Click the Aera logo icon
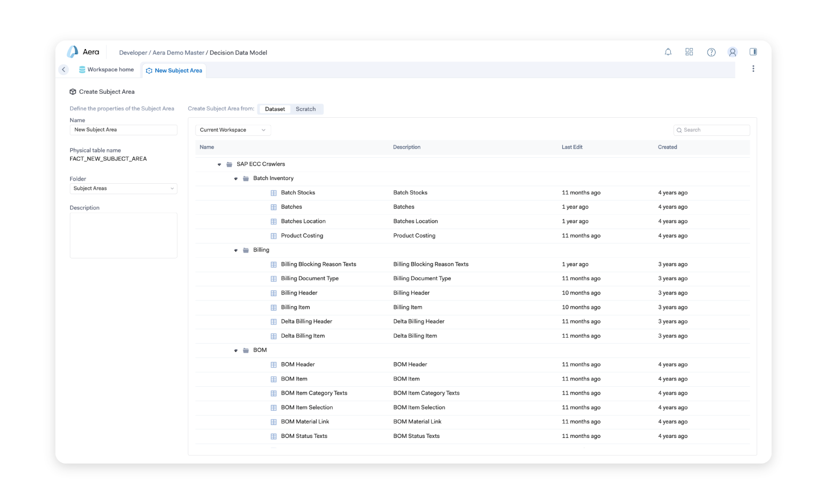 click(72, 52)
